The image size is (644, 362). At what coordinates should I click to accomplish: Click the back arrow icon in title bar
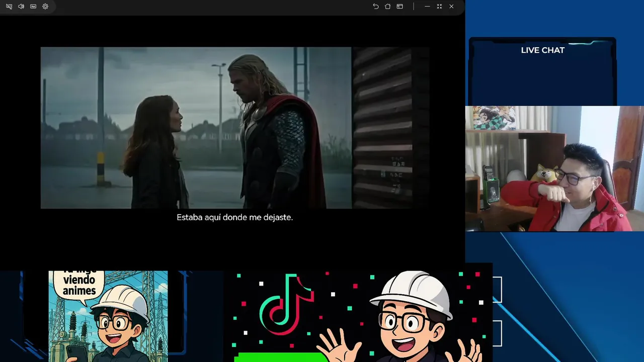[x=375, y=7]
